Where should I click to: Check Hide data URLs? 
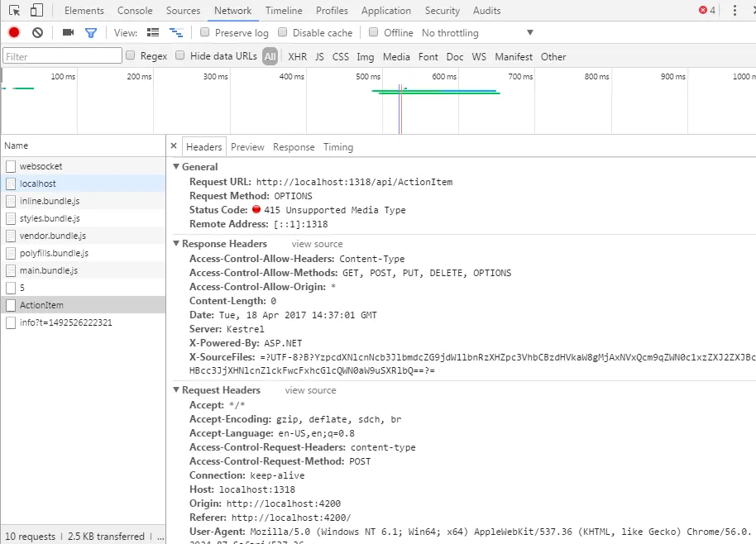pos(179,55)
